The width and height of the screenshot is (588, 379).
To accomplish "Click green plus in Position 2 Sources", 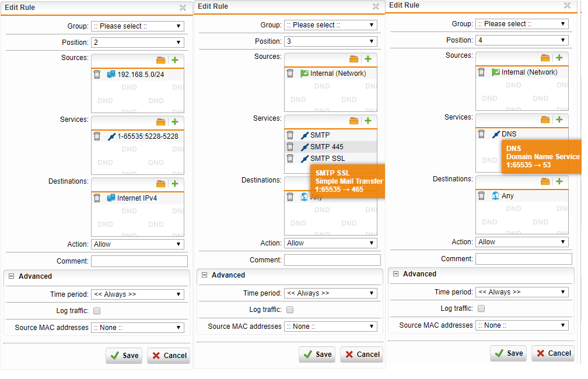I will (174, 60).
